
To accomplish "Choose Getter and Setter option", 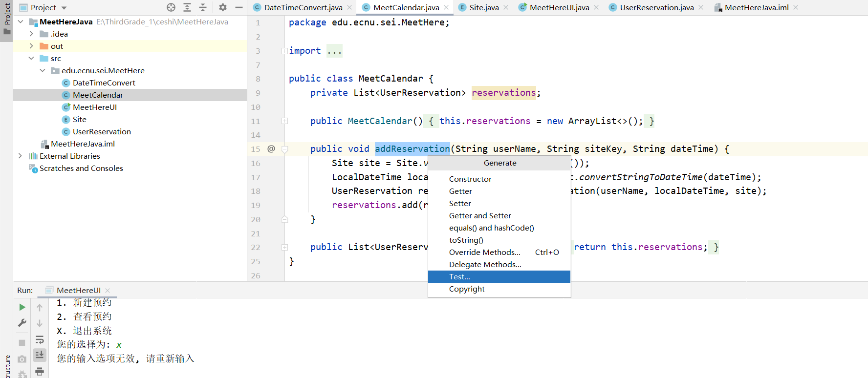I will tap(499, 216).
